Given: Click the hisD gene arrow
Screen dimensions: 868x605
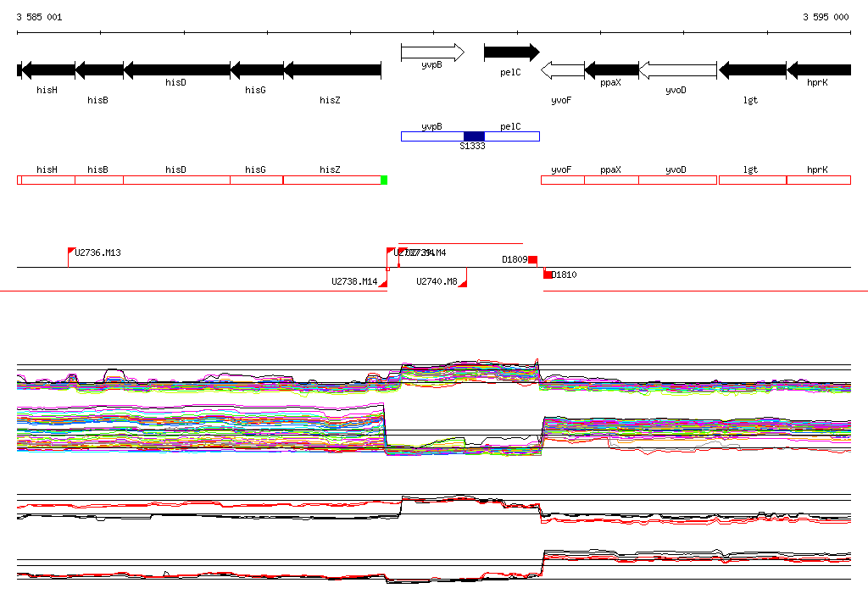Looking at the screenshot, I should coord(177,69).
